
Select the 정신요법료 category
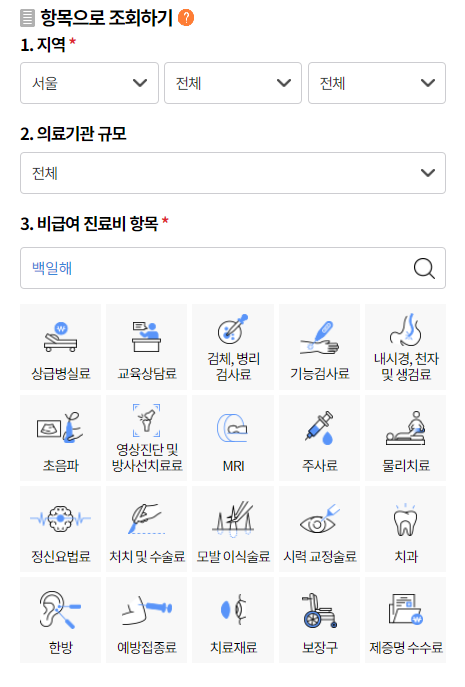tap(60, 529)
